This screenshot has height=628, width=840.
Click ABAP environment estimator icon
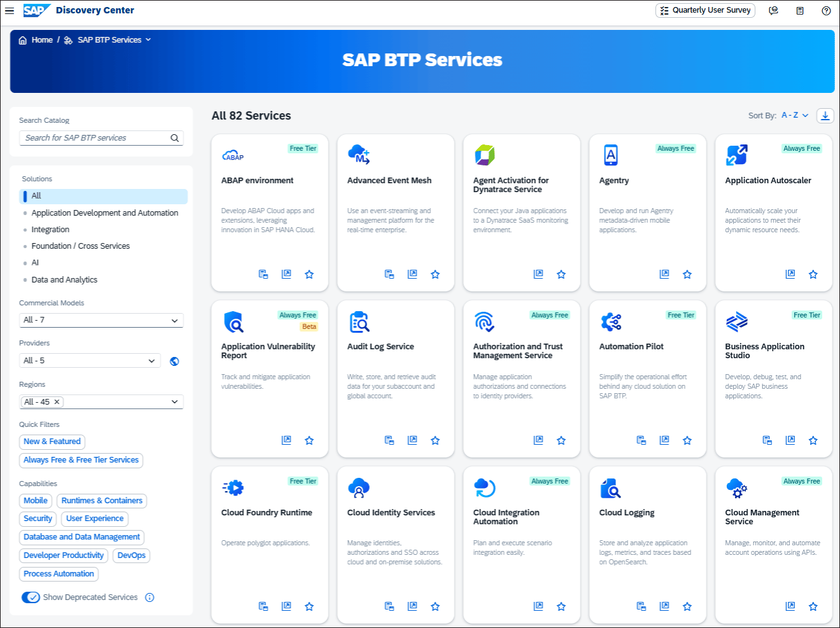[x=263, y=274]
